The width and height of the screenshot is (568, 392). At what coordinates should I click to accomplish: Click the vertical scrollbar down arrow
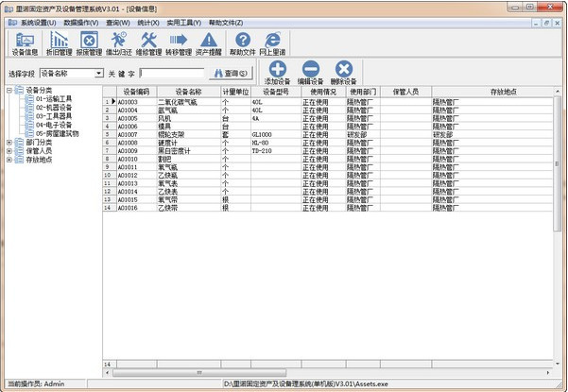[x=558, y=364]
